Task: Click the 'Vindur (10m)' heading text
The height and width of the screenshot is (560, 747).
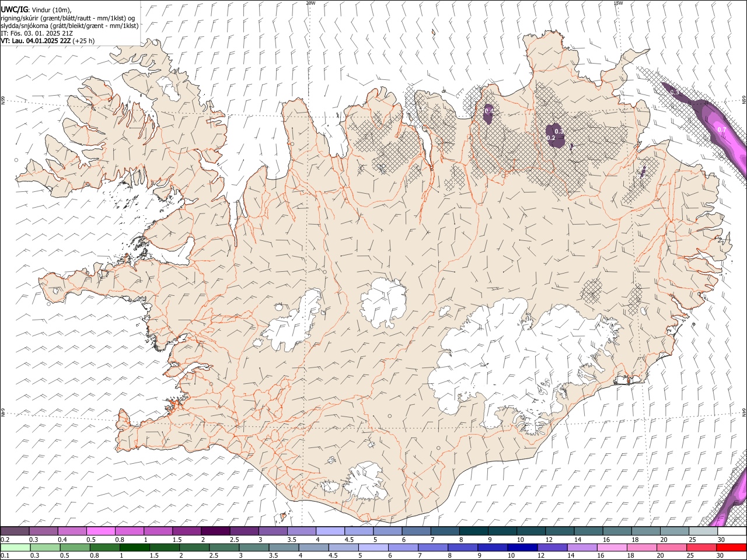Action: [x=51, y=10]
